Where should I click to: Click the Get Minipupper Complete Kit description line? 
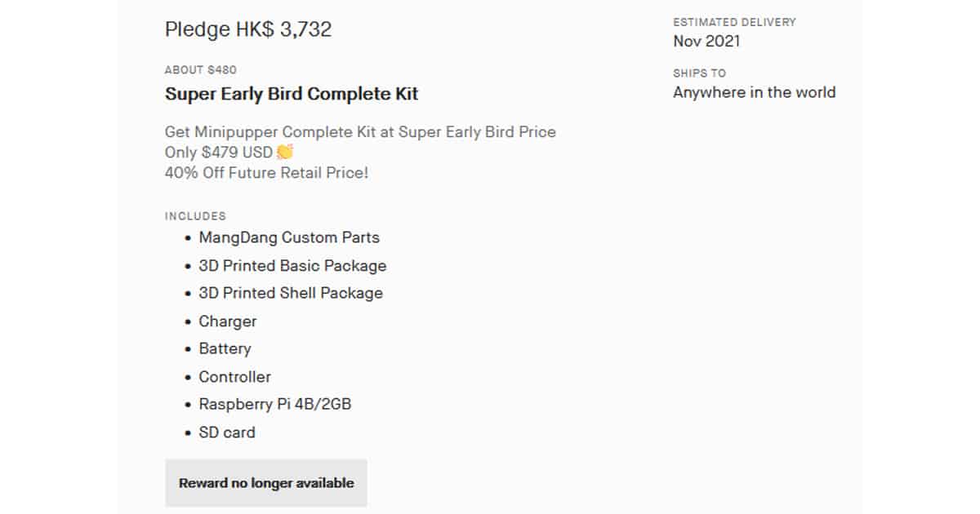click(360, 131)
